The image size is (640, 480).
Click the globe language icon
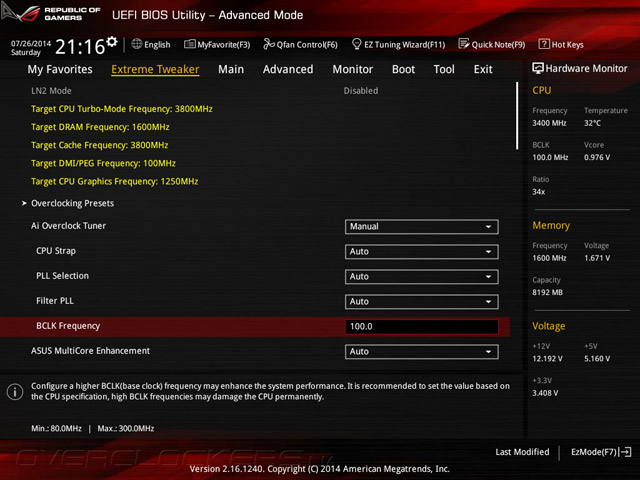137,44
